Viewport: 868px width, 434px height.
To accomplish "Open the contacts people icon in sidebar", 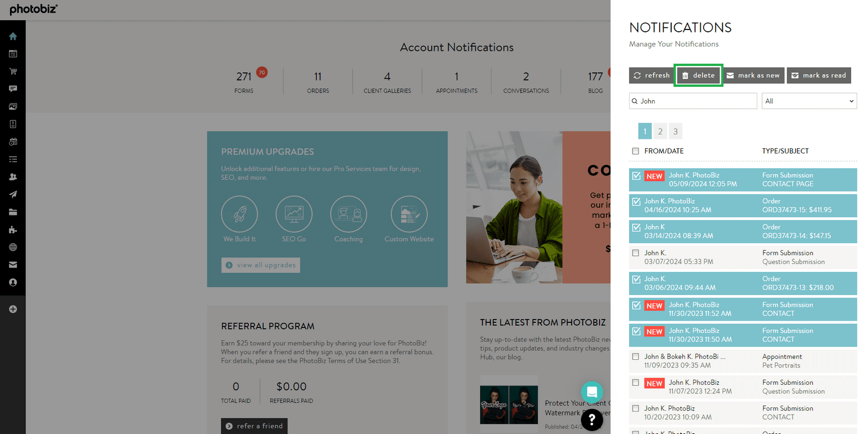I will click(13, 176).
